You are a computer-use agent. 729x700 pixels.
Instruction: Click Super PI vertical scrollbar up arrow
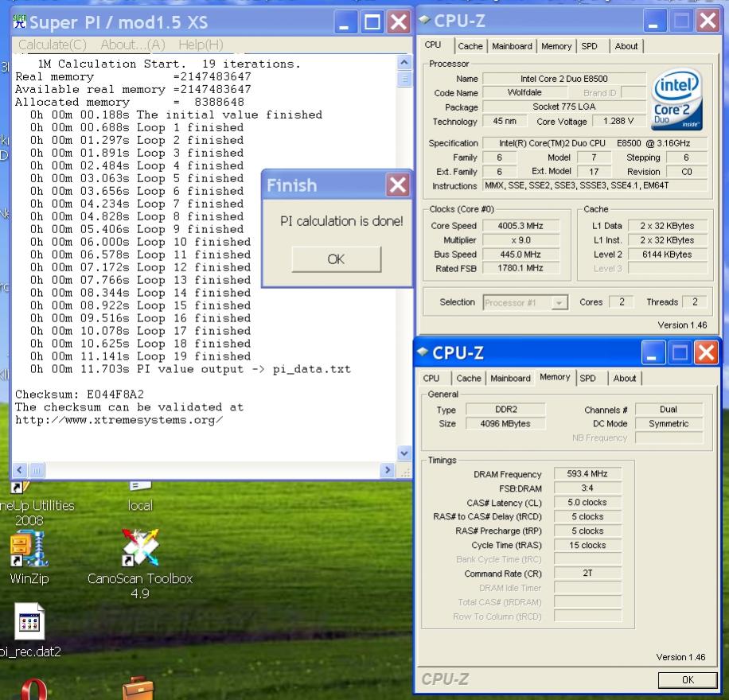(x=404, y=62)
